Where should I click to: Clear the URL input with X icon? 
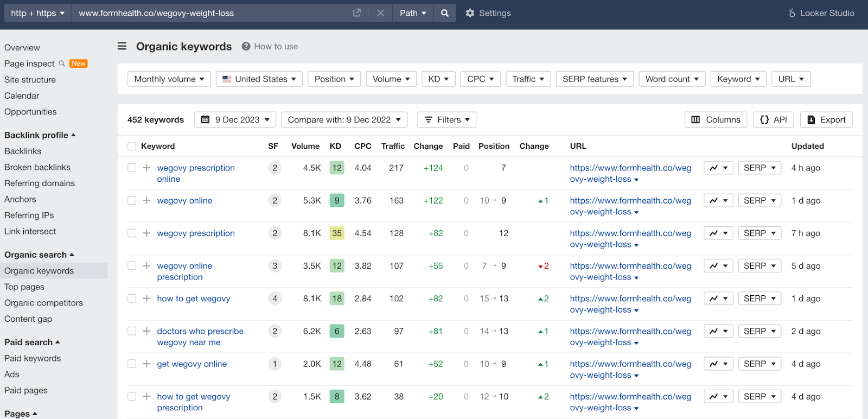coord(381,13)
